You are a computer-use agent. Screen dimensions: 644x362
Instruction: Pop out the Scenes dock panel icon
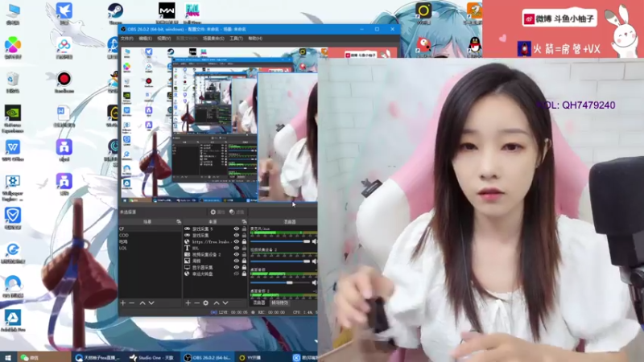[x=179, y=222]
